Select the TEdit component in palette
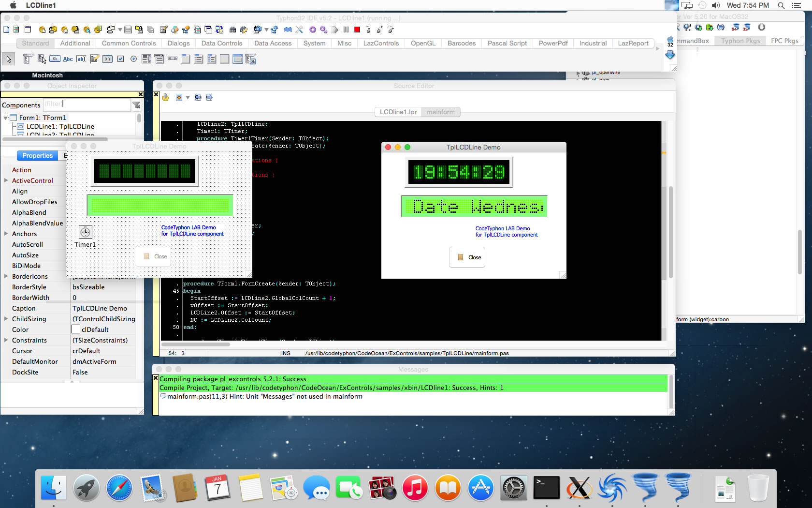Screen dimensions: 812x508 tap(81, 59)
